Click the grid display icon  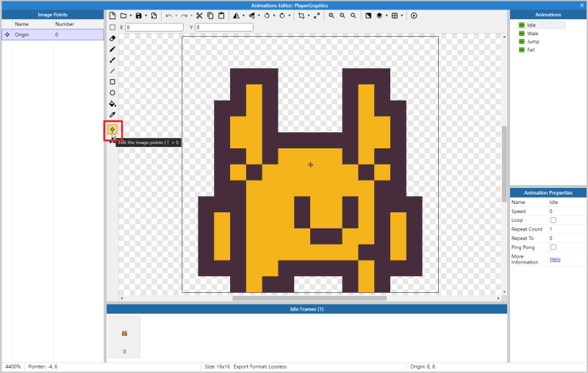(x=395, y=15)
